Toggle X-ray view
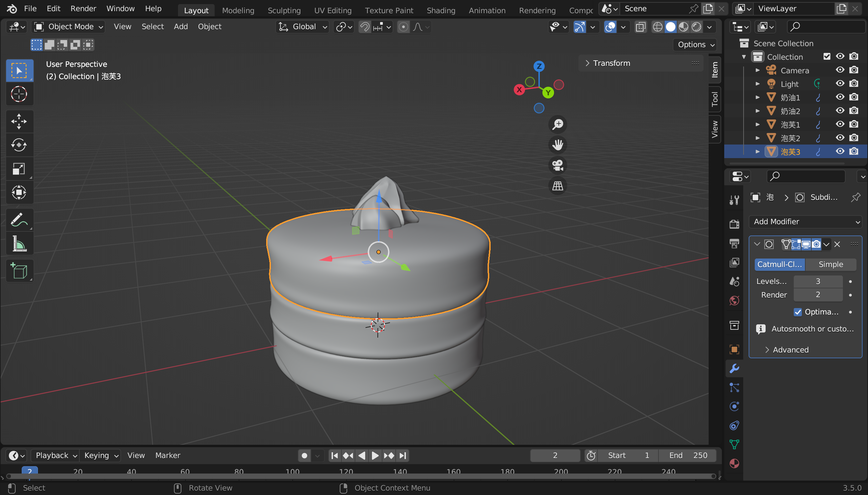This screenshot has height=495, width=868. tap(640, 27)
